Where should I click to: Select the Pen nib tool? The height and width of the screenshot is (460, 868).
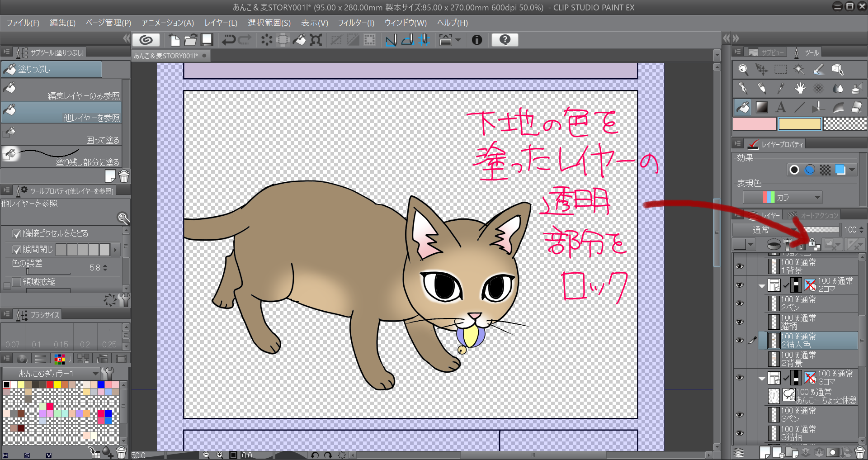pyautogui.click(x=743, y=88)
